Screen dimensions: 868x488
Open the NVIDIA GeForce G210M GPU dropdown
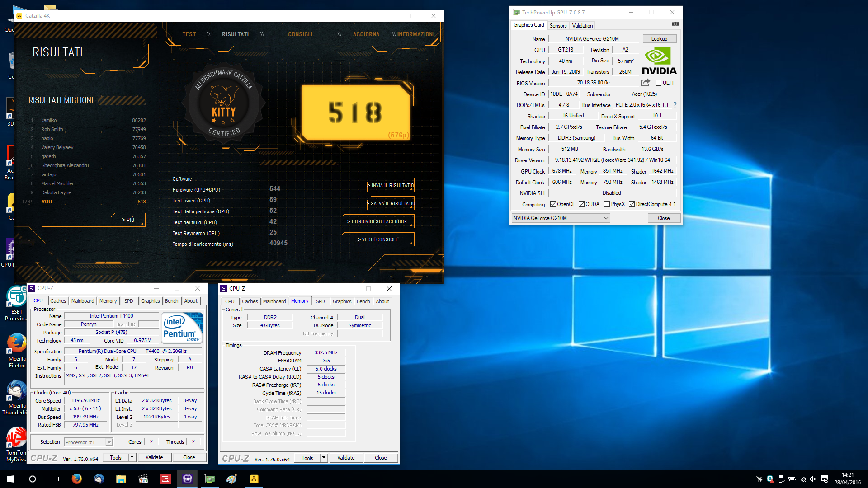point(561,218)
